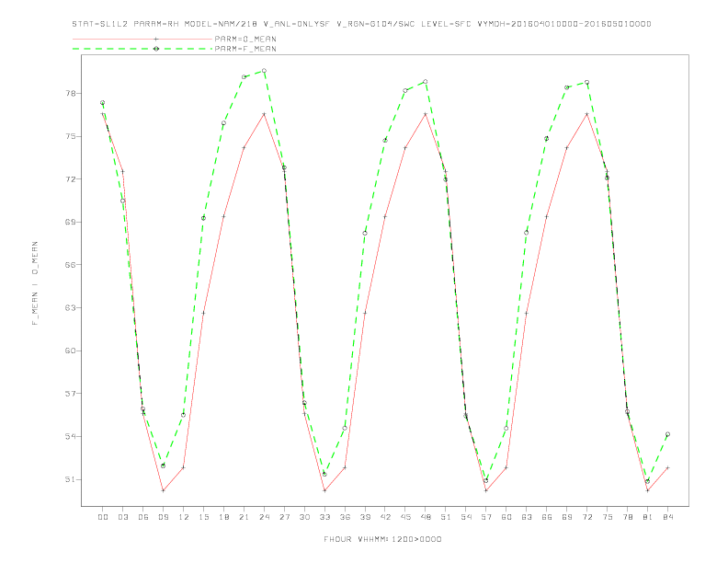Viewport: 728px width, 563px height.
Task: Select the 'PARM=O_MEAN' legend label
Action: click(245, 39)
